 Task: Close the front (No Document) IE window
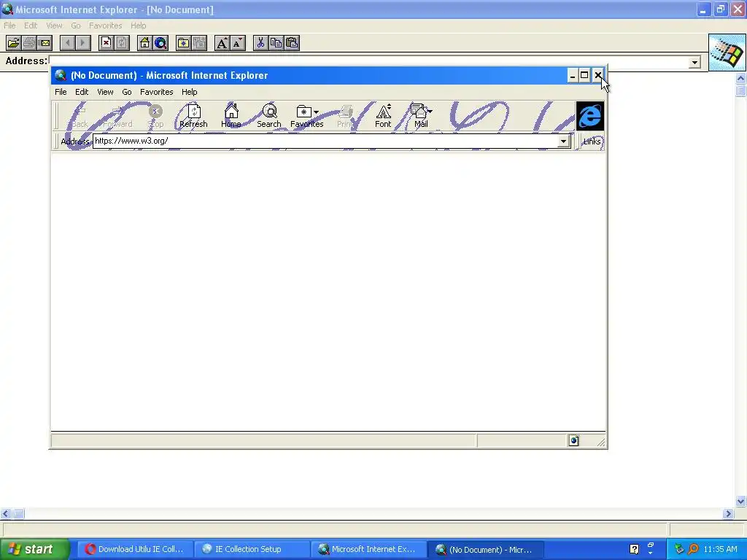[x=598, y=75]
